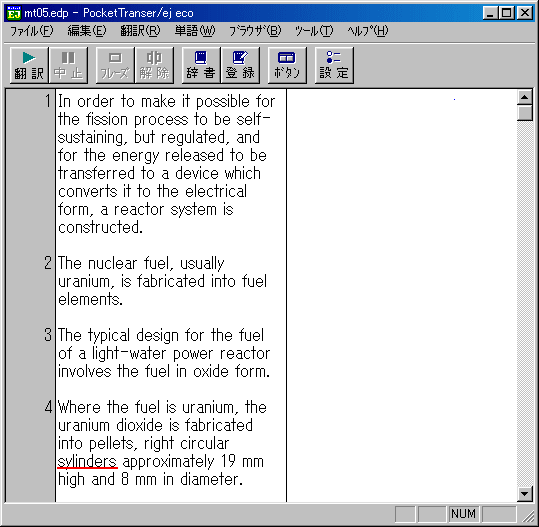Open the ツール(T) menu

(314, 31)
